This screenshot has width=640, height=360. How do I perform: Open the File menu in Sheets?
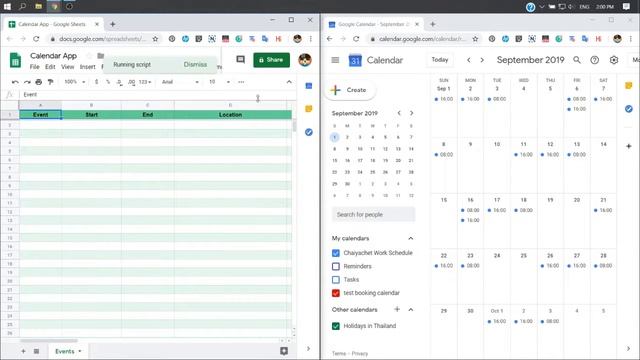pyautogui.click(x=35, y=67)
